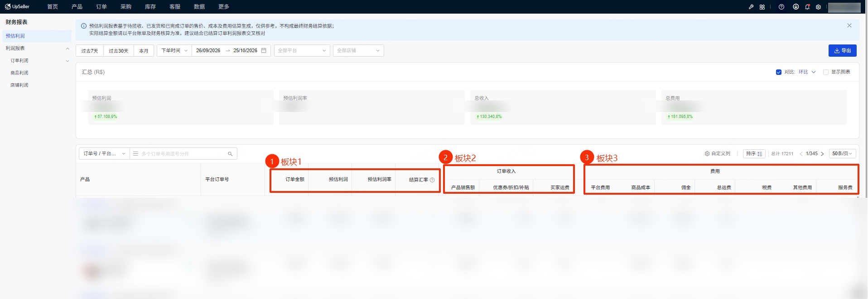
Task: Click the 结算汇率 help tooltip icon
Action: [x=432, y=180]
